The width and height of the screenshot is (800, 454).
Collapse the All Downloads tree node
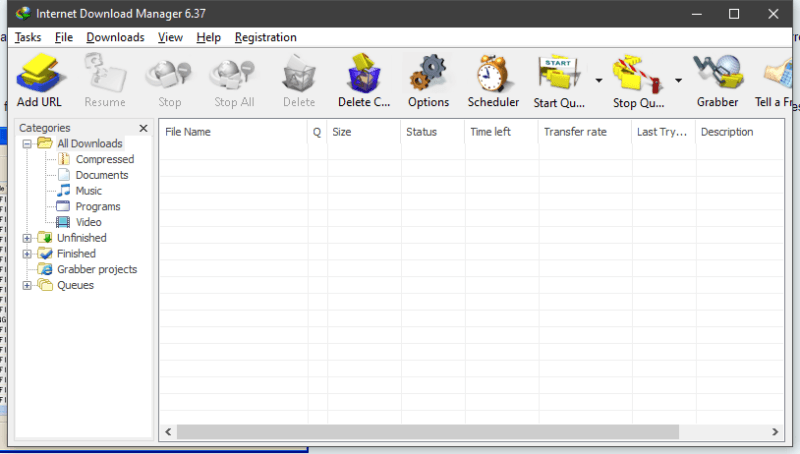pyautogui.click(x=27, y=144)
